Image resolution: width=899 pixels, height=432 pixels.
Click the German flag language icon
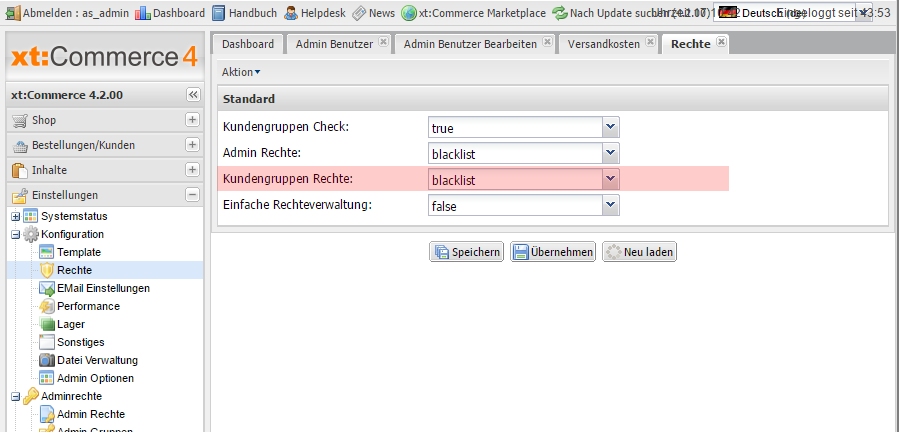[x=729, y=13]
